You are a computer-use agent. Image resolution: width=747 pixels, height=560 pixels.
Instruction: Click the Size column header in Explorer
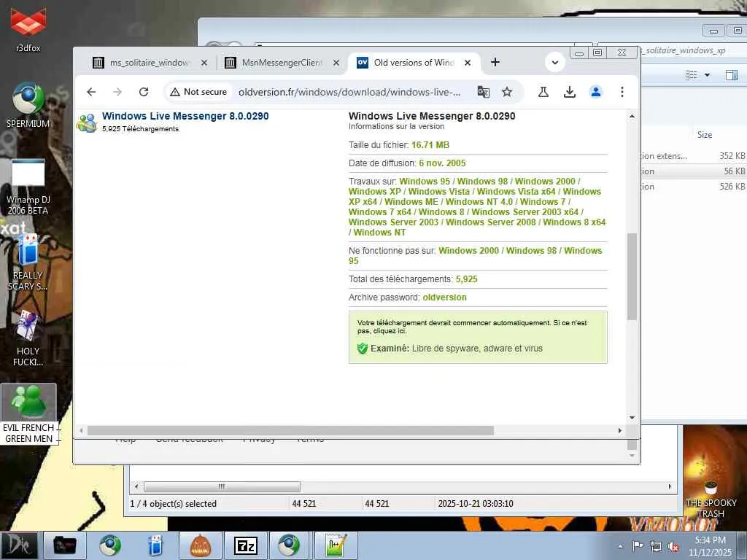[x=705, y=135]
